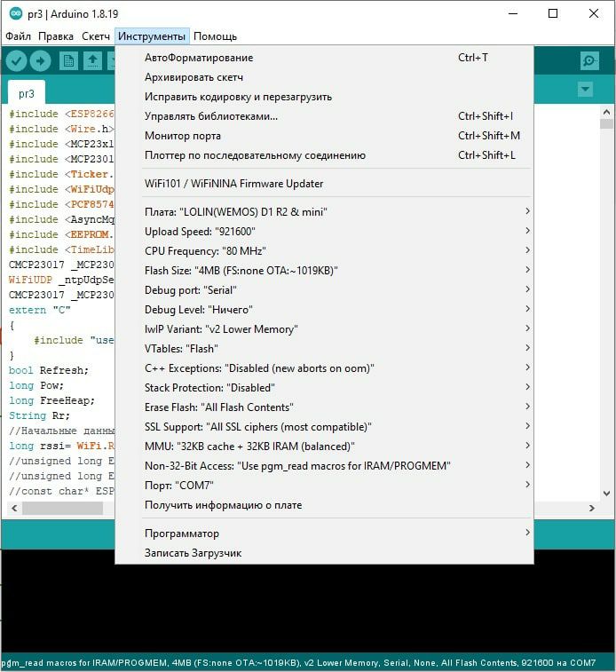Expand the SSL Support submenu
This screenshot has width=616, height=672.
click(x=324, y=427)
